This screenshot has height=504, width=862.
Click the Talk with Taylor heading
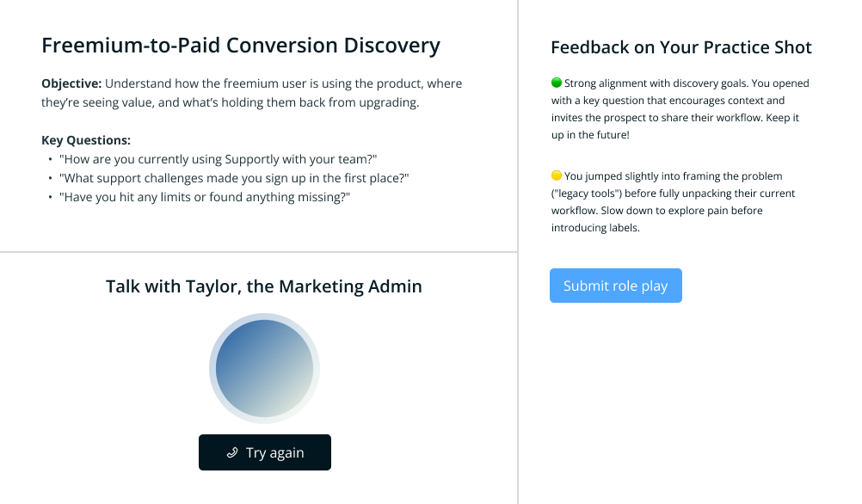coord(264,286)
